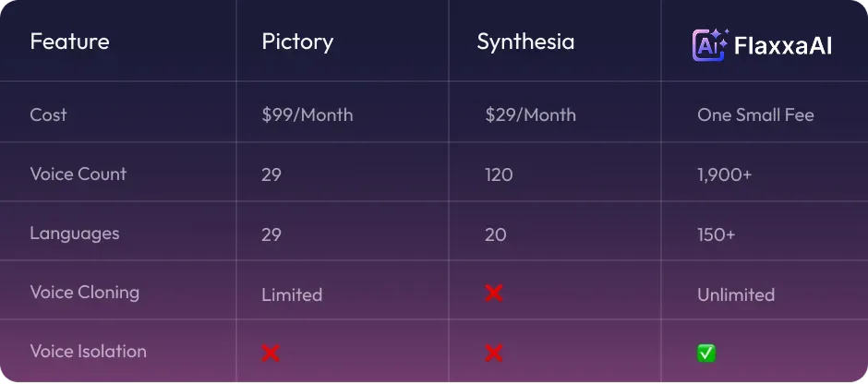Click the green checkmark for FlaxxaAI Voice Isolation
This screenshot has width=868, height=384.
tap(706, 353)
